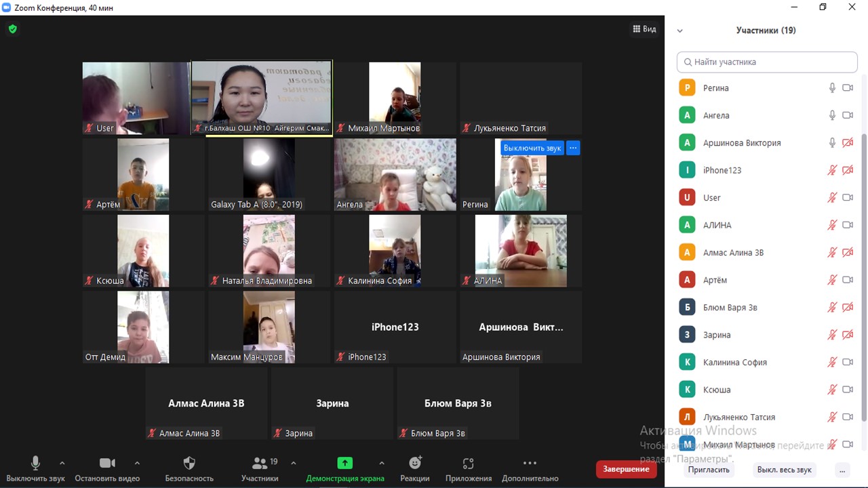868x488 pixels.
Task: Expand video options arrow next to camera
Action: click(137, 464)
